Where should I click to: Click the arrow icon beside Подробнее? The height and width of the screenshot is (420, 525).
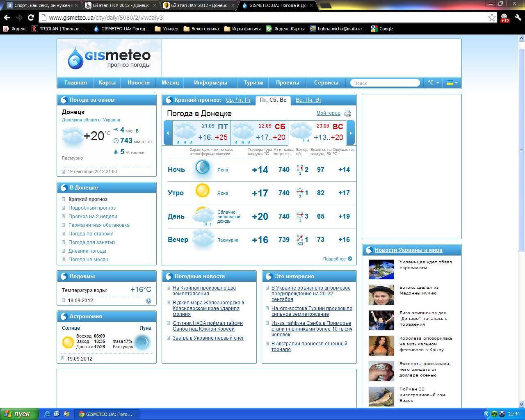(350, 259)
